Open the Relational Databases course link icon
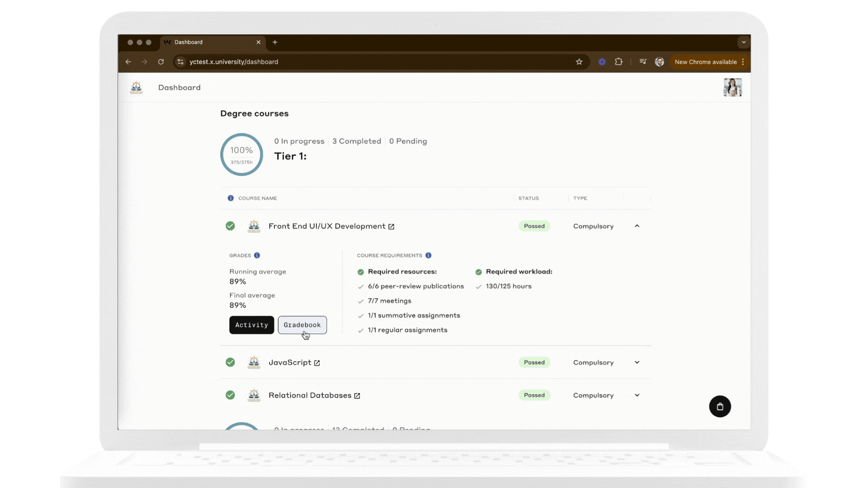 (x=357, y=395)
